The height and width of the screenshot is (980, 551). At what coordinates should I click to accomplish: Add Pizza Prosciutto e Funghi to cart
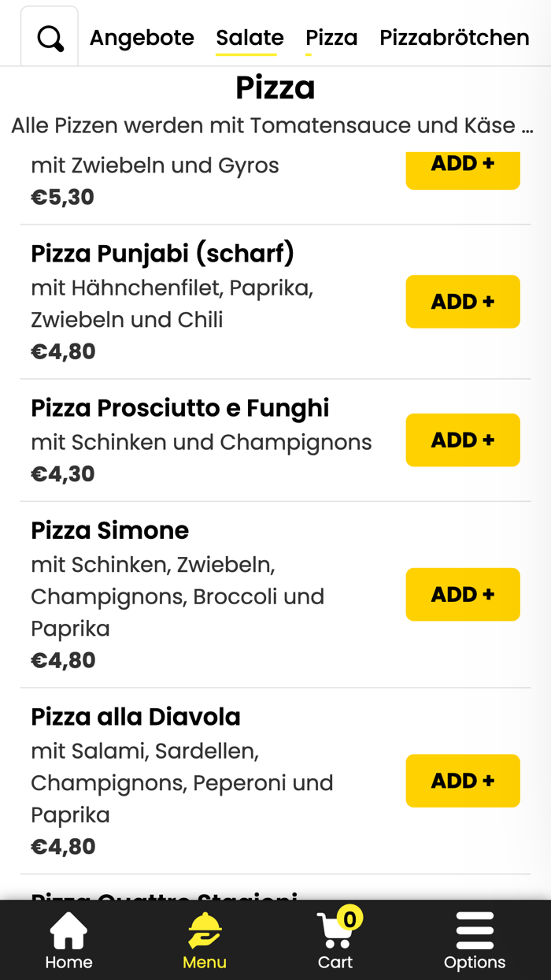pos(462,440)
